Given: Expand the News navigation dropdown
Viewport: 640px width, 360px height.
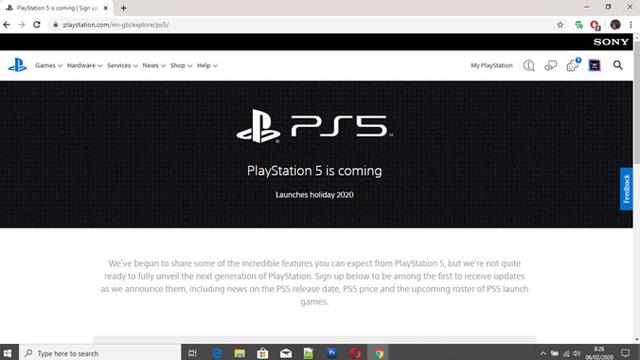Looking at the screenshot, I should (154, 65).
